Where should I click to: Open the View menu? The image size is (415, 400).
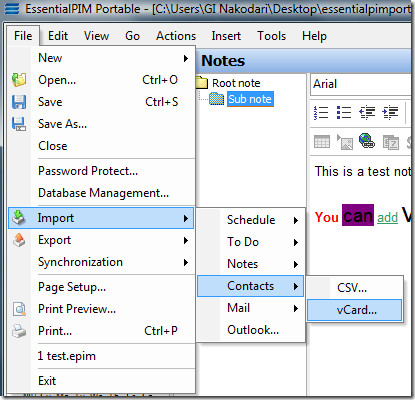coord(96,36)
